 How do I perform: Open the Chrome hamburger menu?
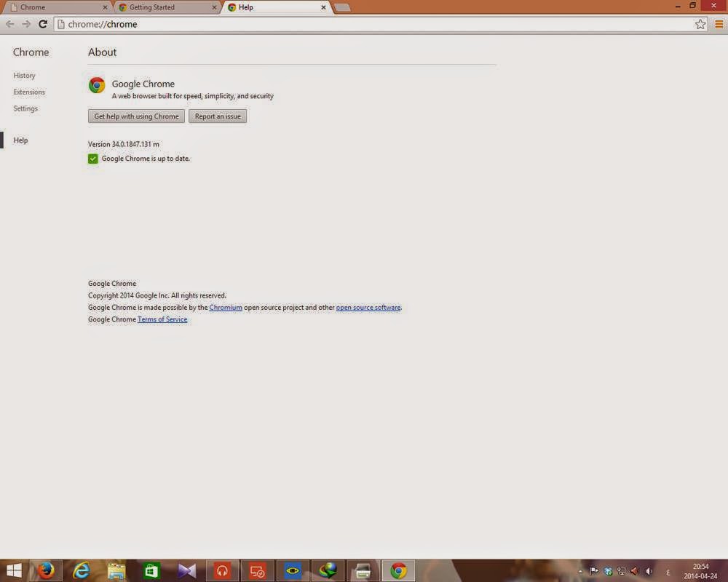click(719, 24)
